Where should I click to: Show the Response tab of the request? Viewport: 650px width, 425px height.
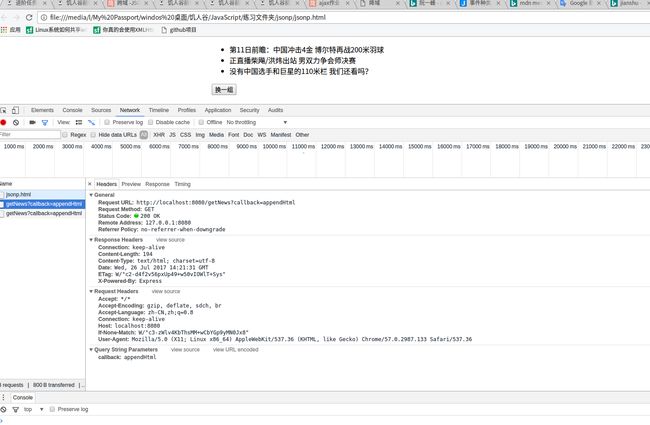(158, 184)
